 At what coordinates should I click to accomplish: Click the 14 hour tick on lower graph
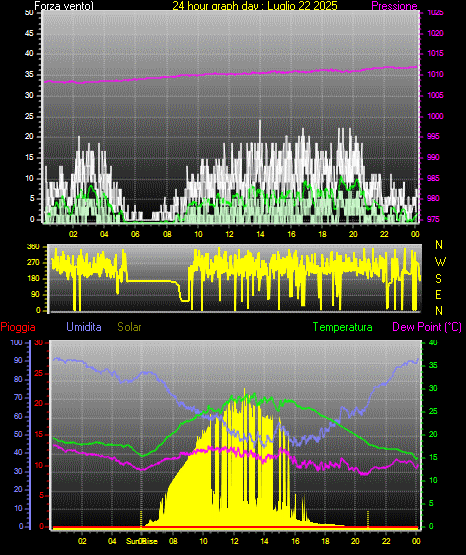pyautogui.click(x=264, y=541)
